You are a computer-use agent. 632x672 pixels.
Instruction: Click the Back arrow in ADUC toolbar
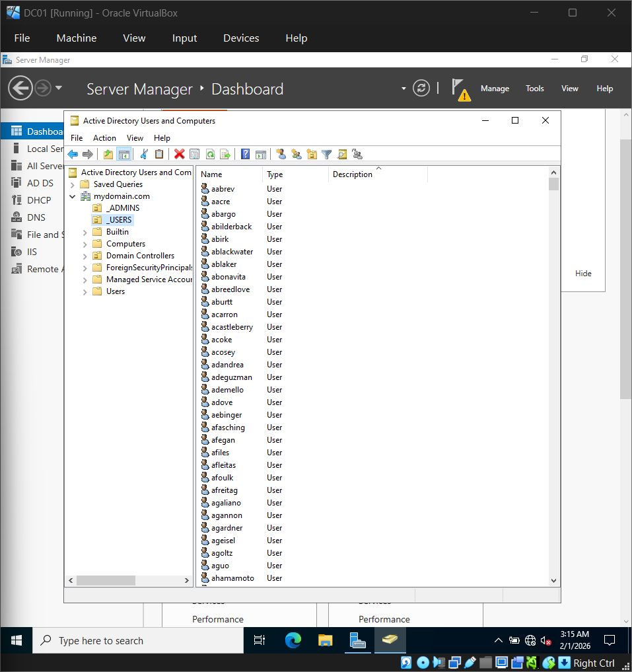73,154
